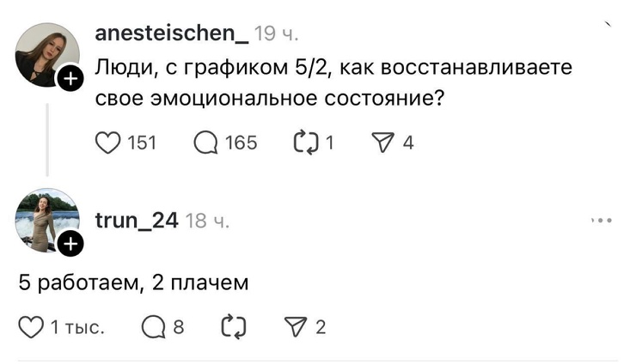Open the three-dot menu on trun_24 reply
Image resolution: width=636 pixels, height=364 pixels.
pos(602,221)
